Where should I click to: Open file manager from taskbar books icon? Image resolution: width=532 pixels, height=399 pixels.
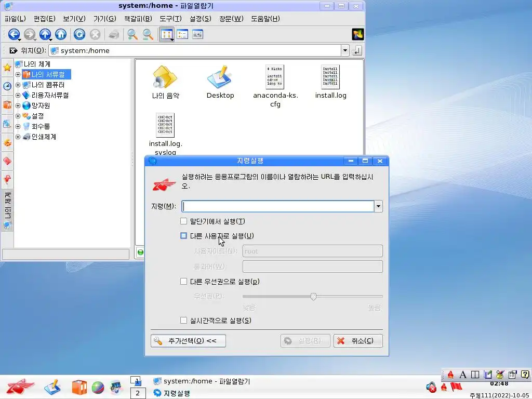click(79, 388)
